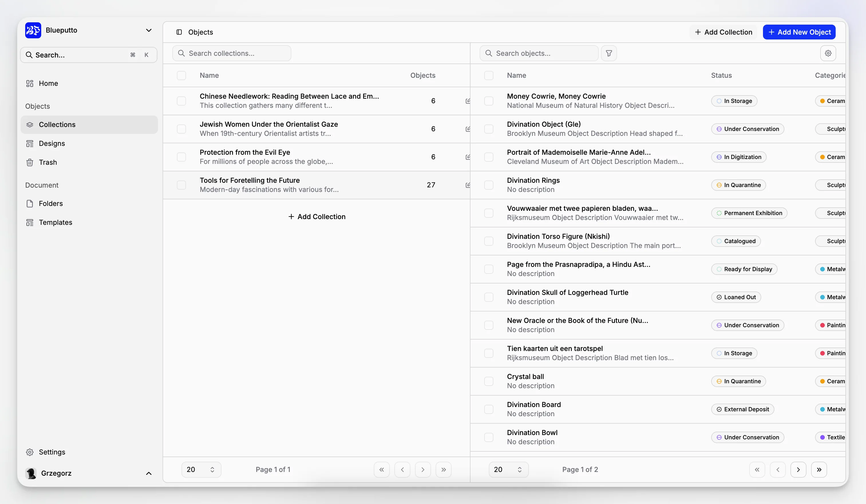Viewport: 866px width, 504px height.
Task: Go to next page of objects
Action: [798, 470]
